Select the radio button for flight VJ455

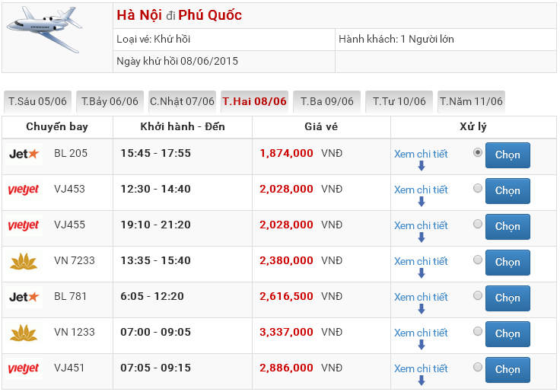coord(478,224)
